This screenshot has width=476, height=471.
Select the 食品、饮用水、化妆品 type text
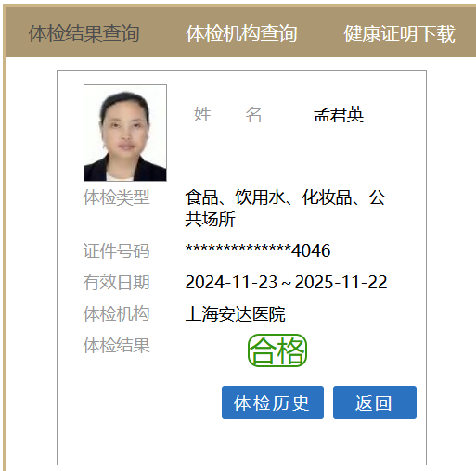[x=269, y=197]
